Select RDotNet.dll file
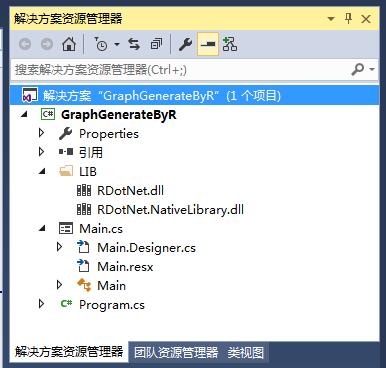Screen dimensions: 386x368 tap(130, 191)
